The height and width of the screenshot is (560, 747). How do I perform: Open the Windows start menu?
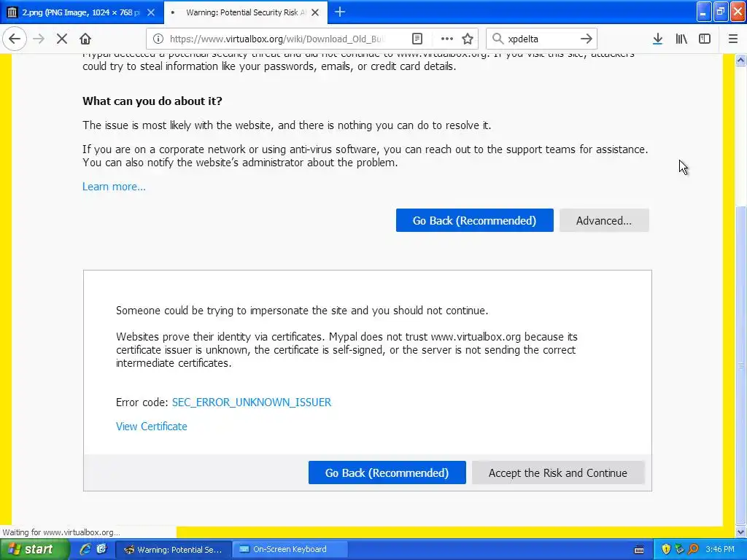click(34, 549)
